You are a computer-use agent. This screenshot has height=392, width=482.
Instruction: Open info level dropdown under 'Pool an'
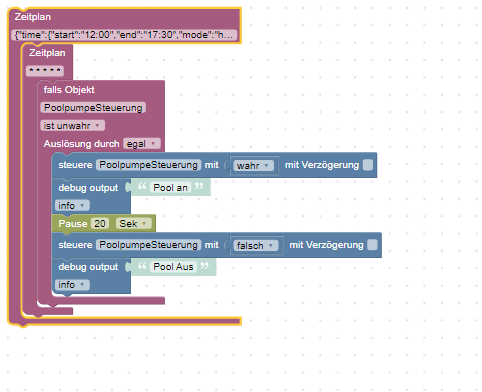[72, 205]
